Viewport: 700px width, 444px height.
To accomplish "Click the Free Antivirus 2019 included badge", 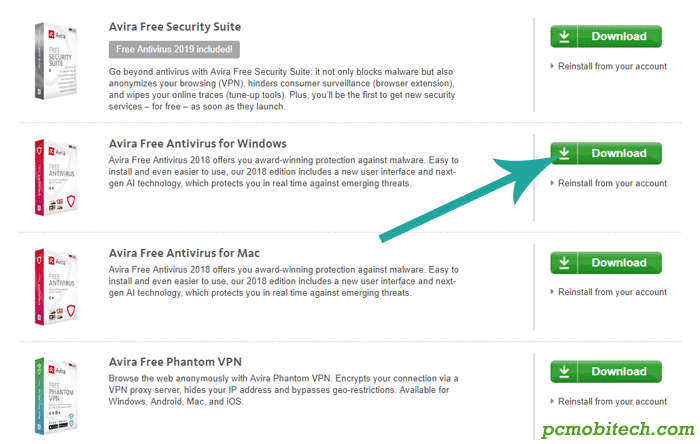I will point(174,50).
